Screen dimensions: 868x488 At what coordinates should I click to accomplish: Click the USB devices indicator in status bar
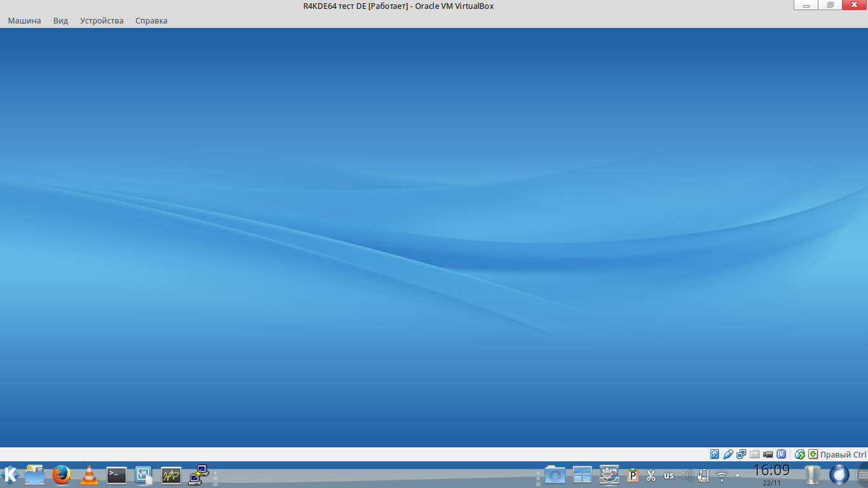point(728,454)
